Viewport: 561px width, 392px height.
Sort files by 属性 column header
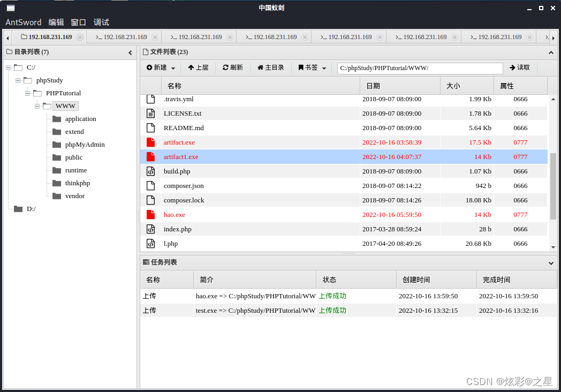[x=520, y=86]
